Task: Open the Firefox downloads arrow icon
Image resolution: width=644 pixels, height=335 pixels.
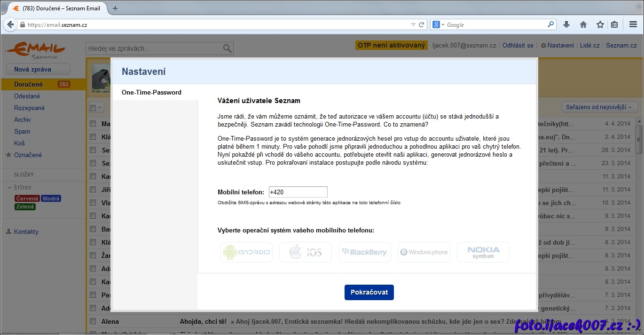Action: [x=566, y=24]
